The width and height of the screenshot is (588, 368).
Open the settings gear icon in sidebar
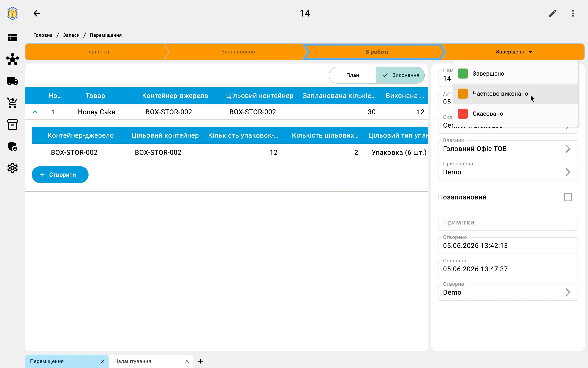tap(12, 168)
